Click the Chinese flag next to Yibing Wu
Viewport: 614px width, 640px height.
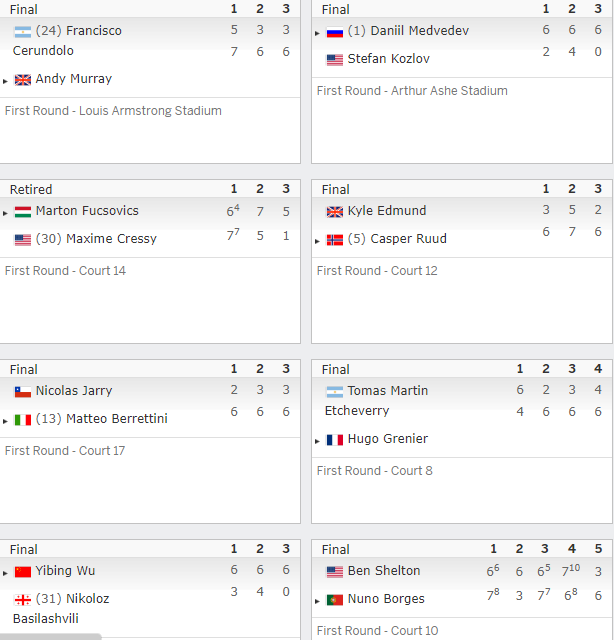click(x=22, y=572)
